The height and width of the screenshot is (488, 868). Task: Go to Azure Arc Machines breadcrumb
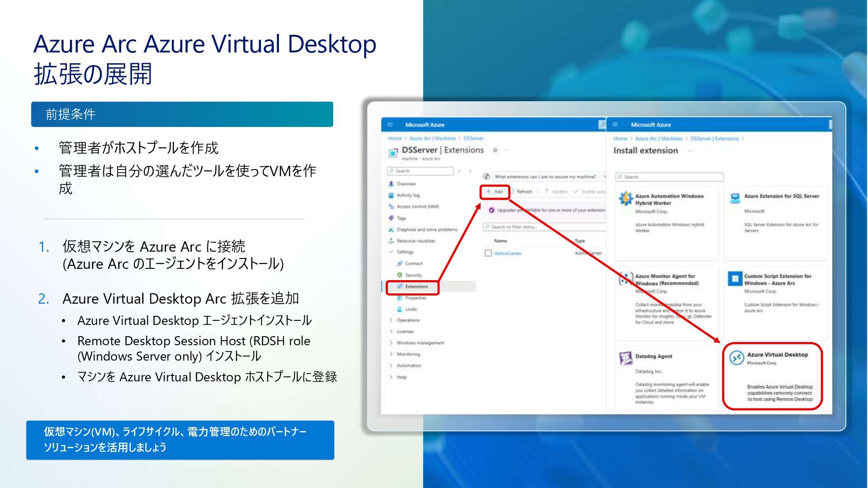432,139
